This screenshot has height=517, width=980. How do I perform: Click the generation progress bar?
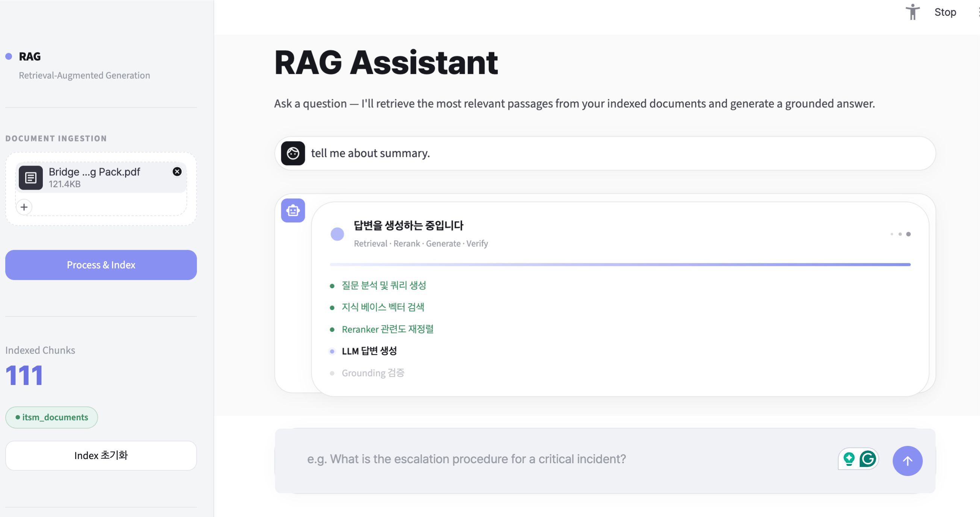(x=620, y=264)
